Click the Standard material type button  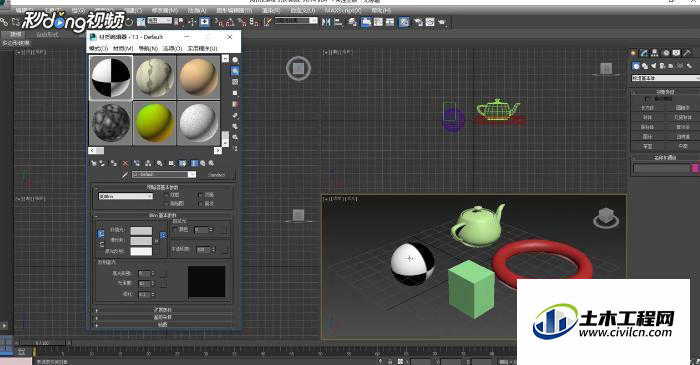[217, 174]
